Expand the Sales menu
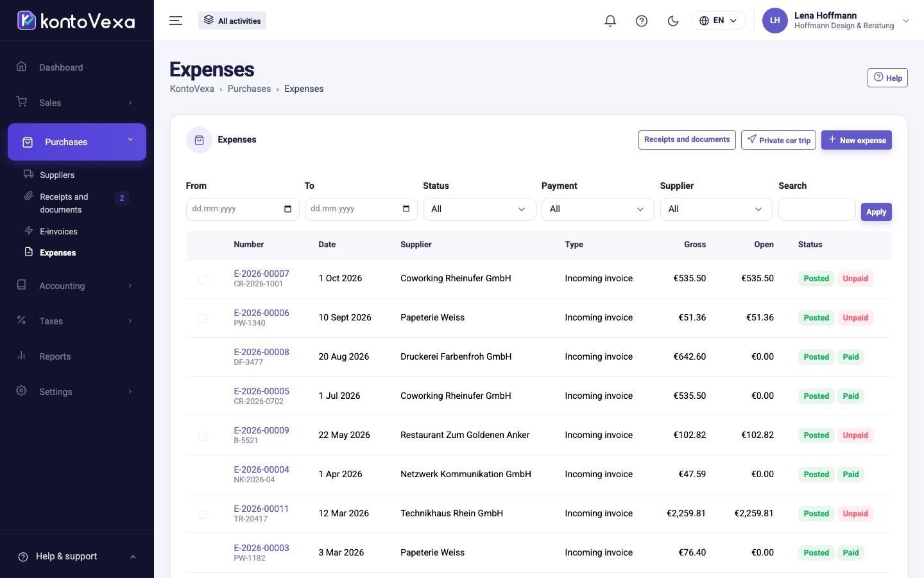Image resolution: width=924 pixels, height=578 pixels. pos(77,103)
